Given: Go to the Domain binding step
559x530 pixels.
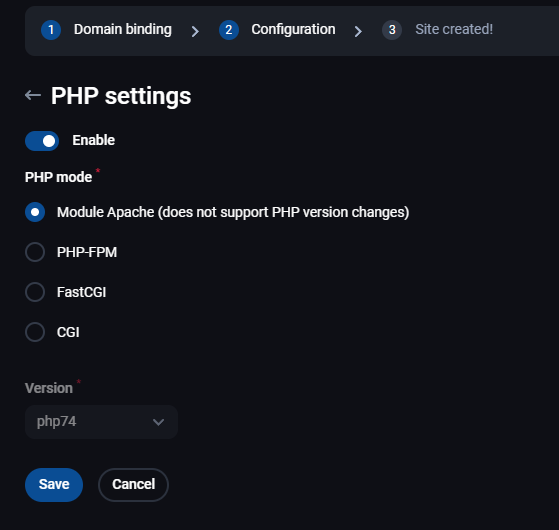Looking at the screenshot, I should click(x=123, y=29).
